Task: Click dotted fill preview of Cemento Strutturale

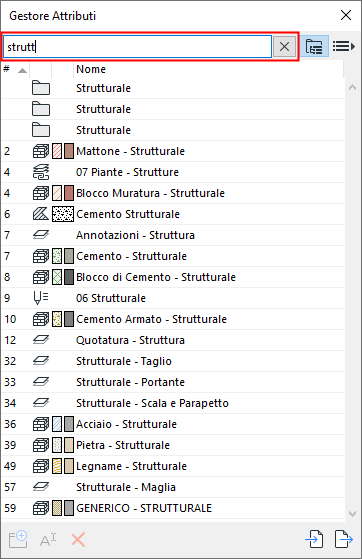Action: (63, 214)
